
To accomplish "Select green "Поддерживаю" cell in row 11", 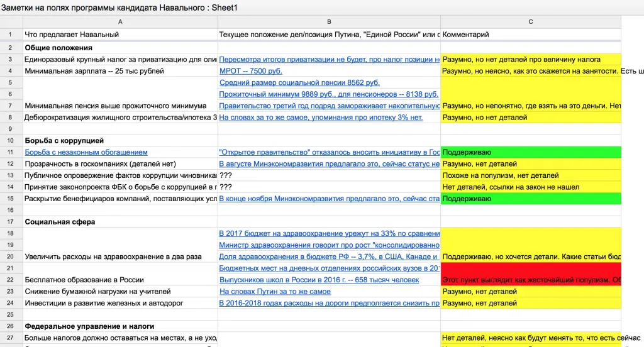I will [x=530, y=152].
